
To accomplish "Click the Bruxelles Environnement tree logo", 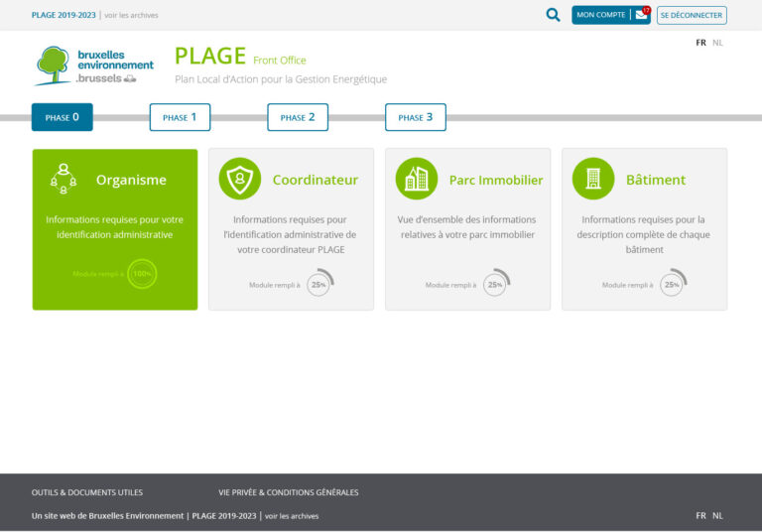I will tap(94, 66).
